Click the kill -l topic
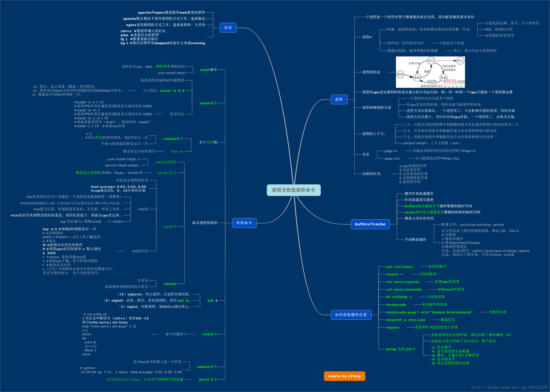The width and height of the screenshot is (550, 392). [x=212, y=300]
